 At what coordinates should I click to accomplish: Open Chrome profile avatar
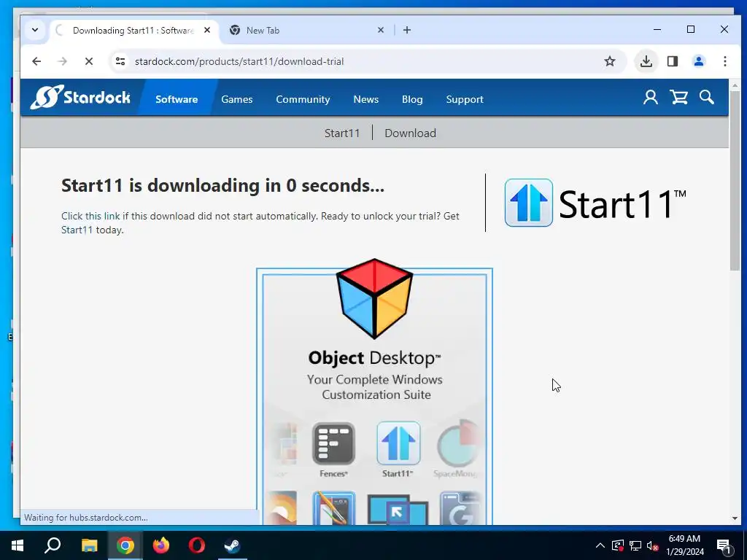coord(698,61)
